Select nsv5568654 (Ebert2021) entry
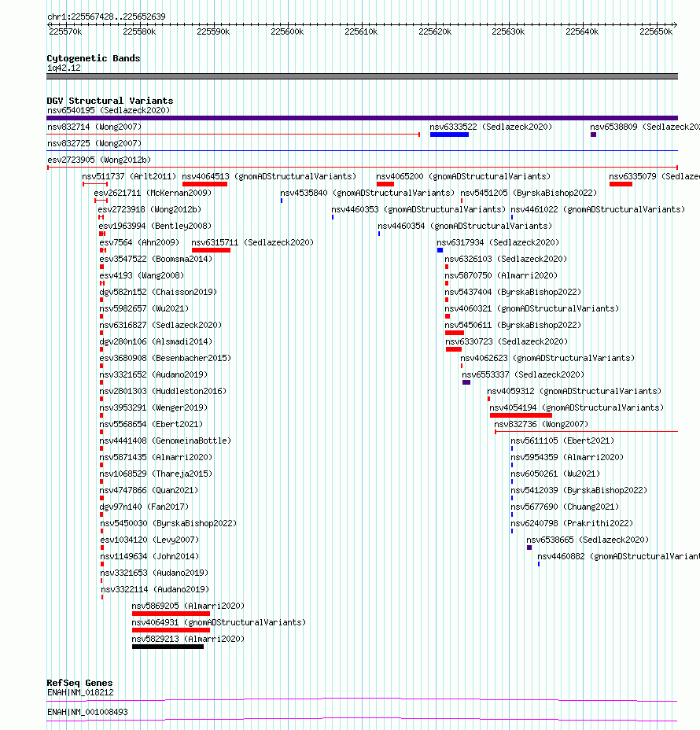This screenshot has height=730, width=700. 151,424
